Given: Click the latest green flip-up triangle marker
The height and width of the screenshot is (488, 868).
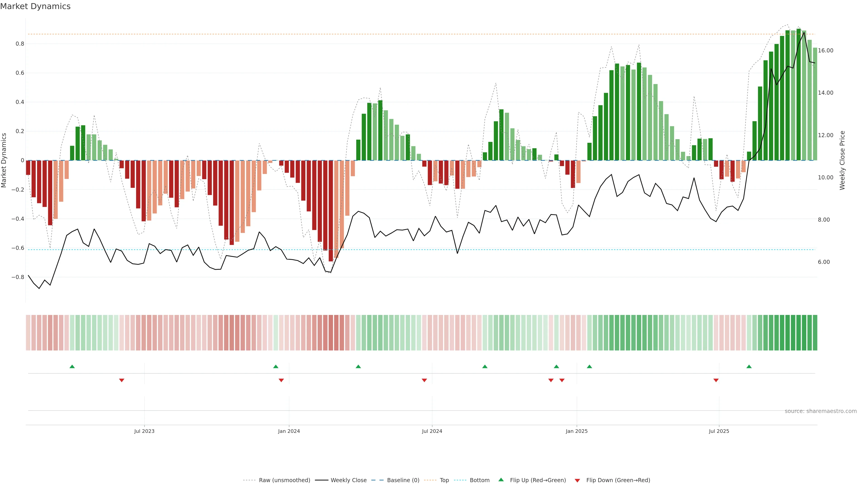Looking at the screenshot, I should [x=749, y=366].
